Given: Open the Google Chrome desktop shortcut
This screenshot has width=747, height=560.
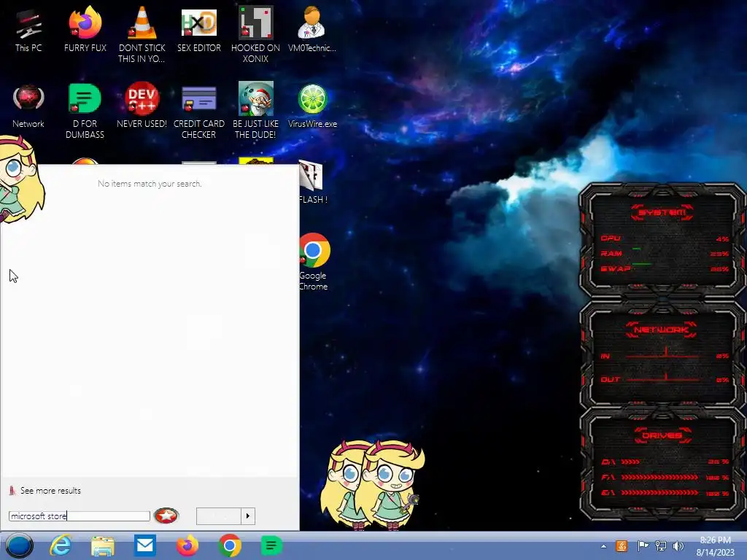Looking at the screenshot, I should point(314,262).
